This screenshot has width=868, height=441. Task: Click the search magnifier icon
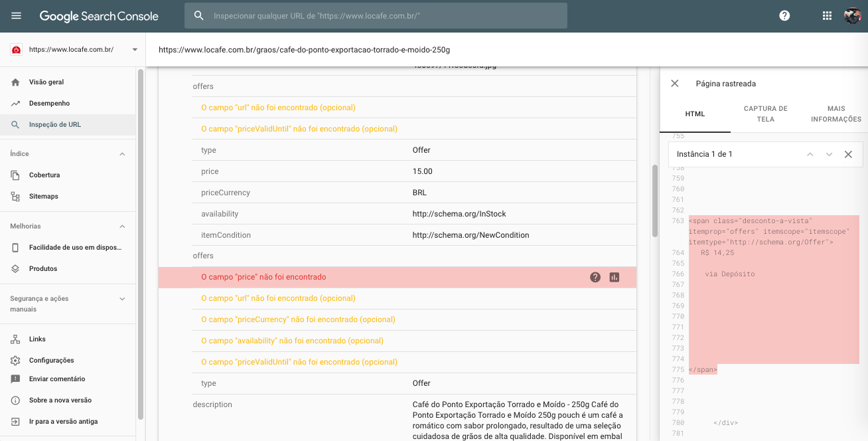[x=198, y=15]
